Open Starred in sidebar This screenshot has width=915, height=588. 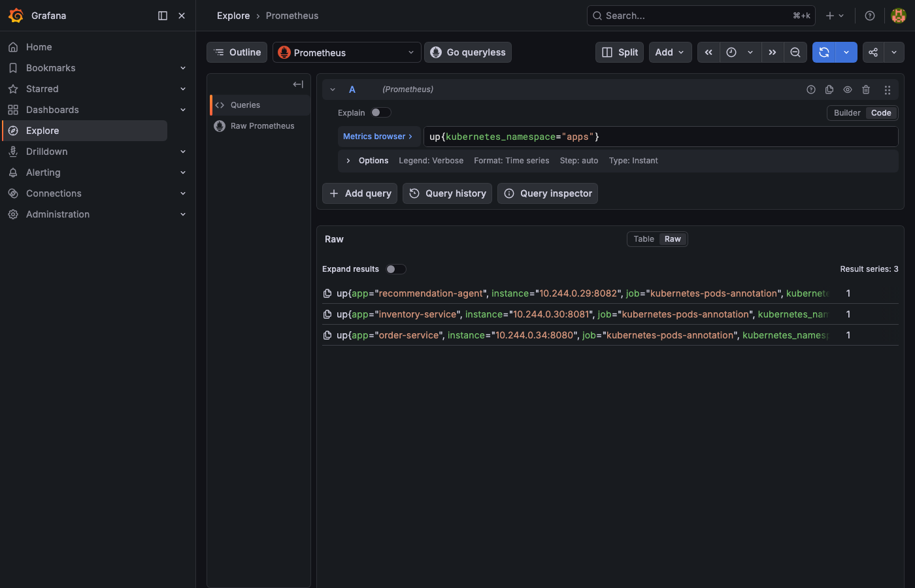42,89
